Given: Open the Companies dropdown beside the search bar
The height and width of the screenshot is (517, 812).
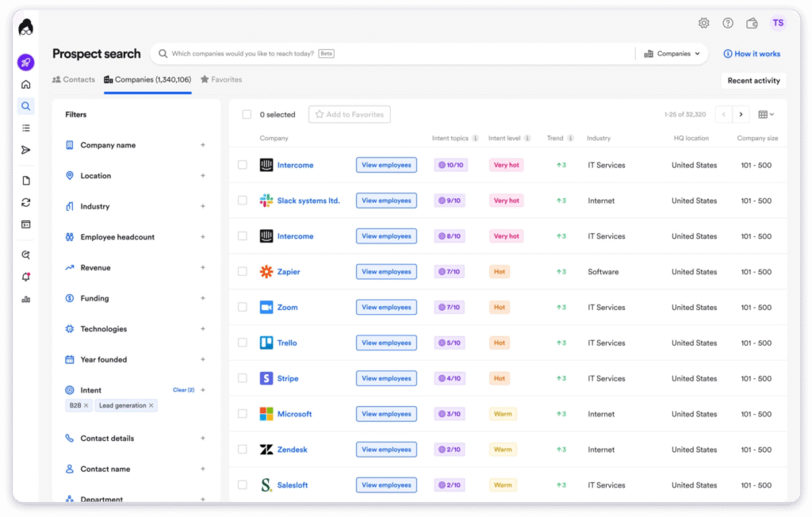Looking at the screenshot, I should coord(671,53).
